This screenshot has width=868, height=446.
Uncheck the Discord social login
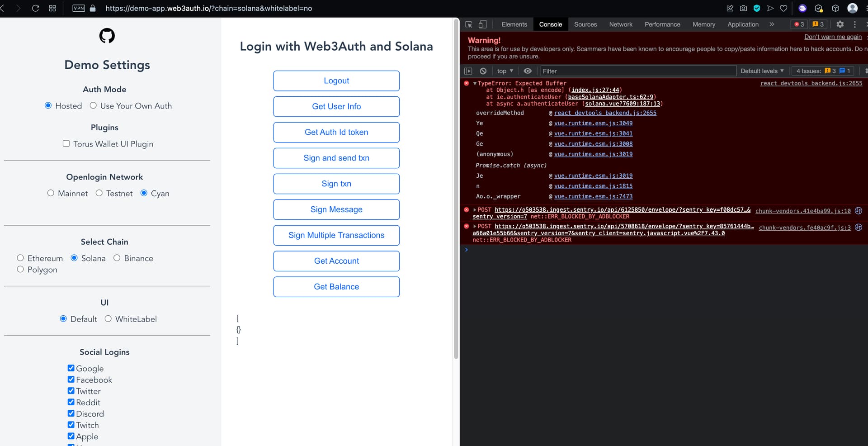click(x=71, y=413)
